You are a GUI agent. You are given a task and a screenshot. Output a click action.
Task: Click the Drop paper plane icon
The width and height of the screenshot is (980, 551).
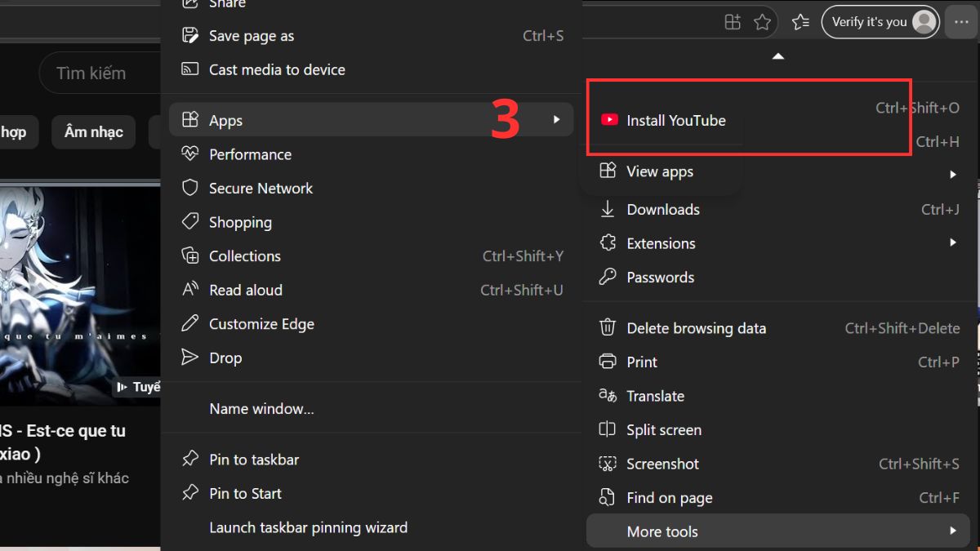coord(189,357)
